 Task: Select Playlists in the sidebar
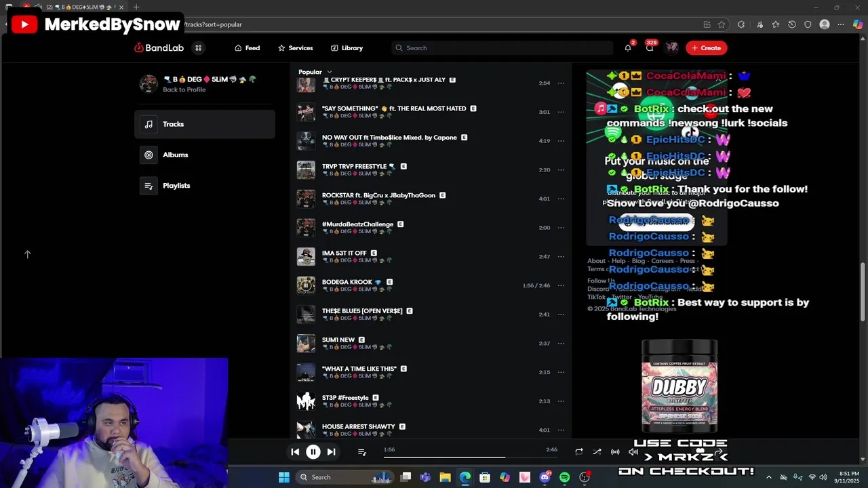204,185
